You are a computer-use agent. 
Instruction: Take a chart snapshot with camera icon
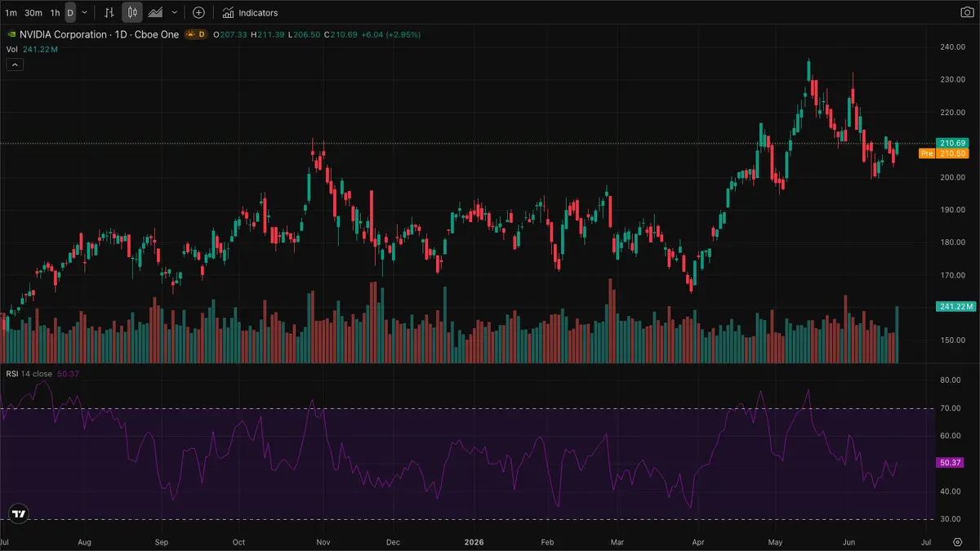[966, 13]
